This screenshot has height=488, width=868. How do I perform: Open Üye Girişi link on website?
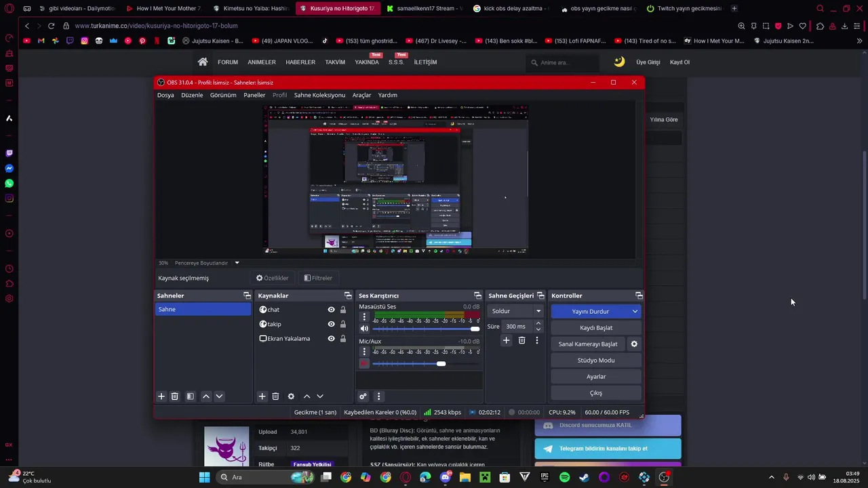pyautogui.click(x=648, y=62)
